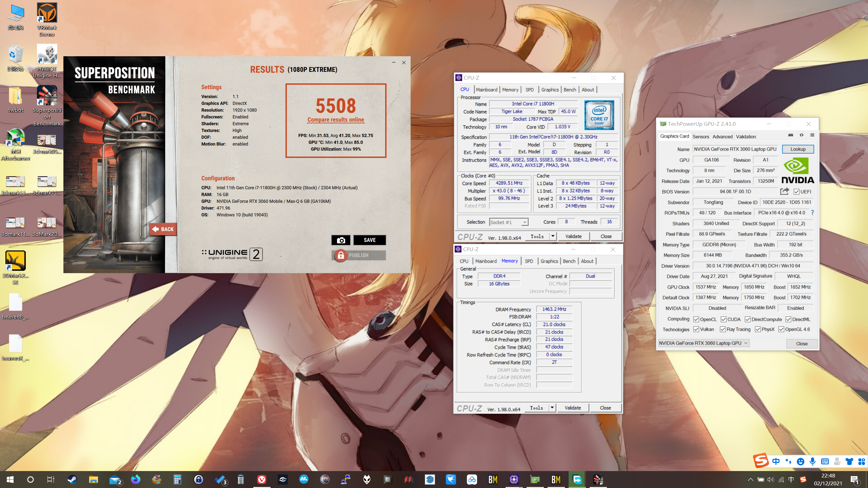Click the Lookup button in GPU-Z

click(798, 149)
